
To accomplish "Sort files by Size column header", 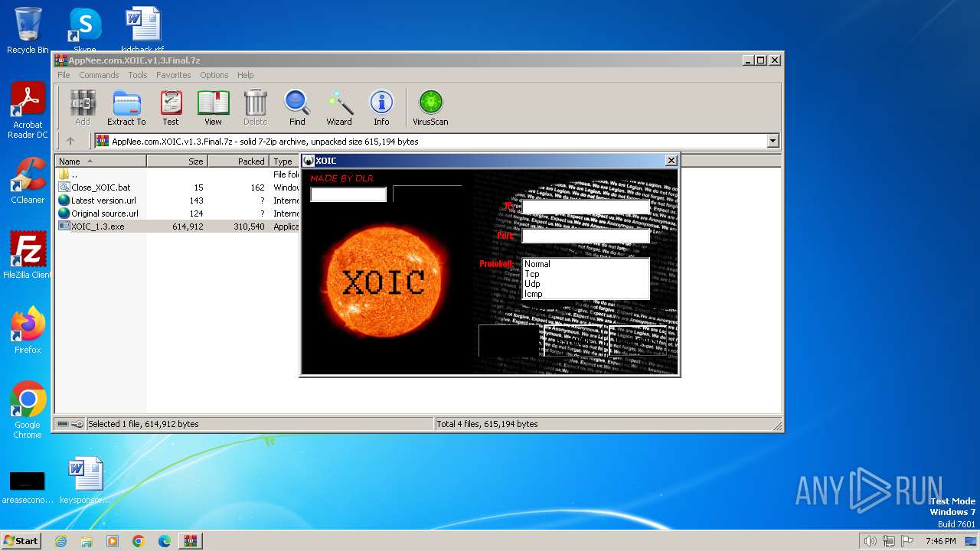I will (178, 161).
